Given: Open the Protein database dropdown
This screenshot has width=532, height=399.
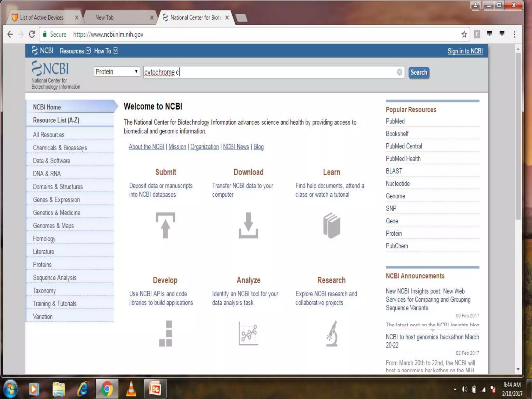Looking at the screenshot, I should [x=117, y=72].
